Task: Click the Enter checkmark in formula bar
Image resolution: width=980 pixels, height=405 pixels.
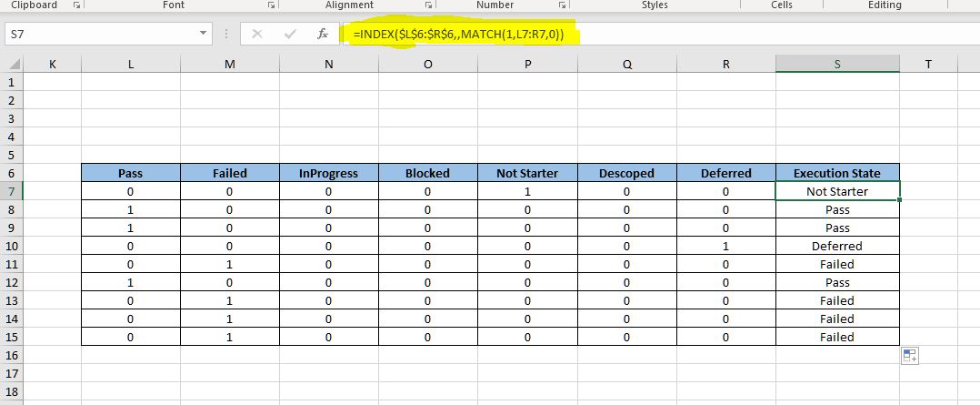Action: point(289,34)
